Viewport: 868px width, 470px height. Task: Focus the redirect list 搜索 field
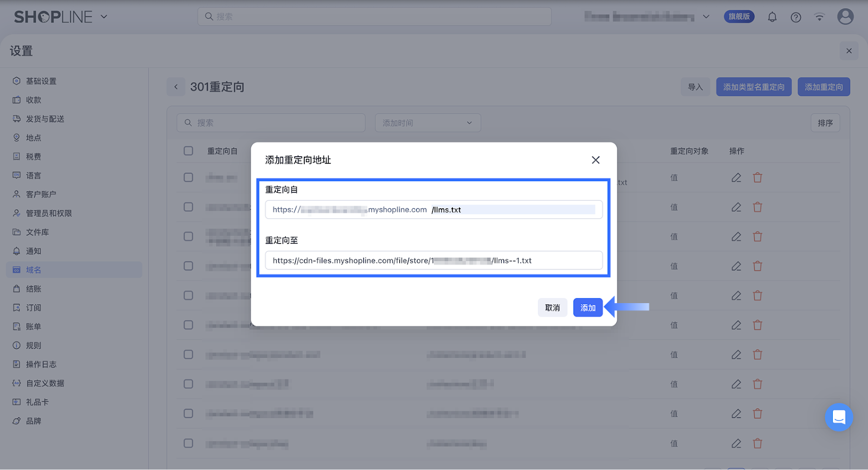pos(271,123)
